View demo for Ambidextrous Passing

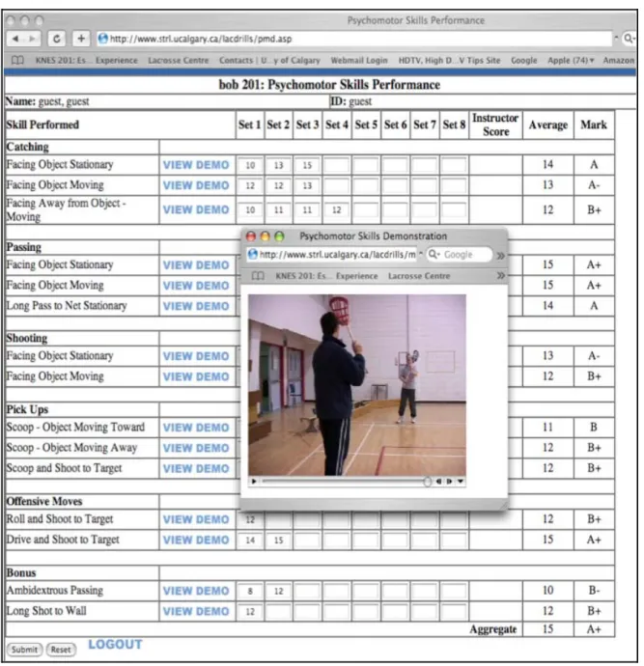click(x=196, y=591)
